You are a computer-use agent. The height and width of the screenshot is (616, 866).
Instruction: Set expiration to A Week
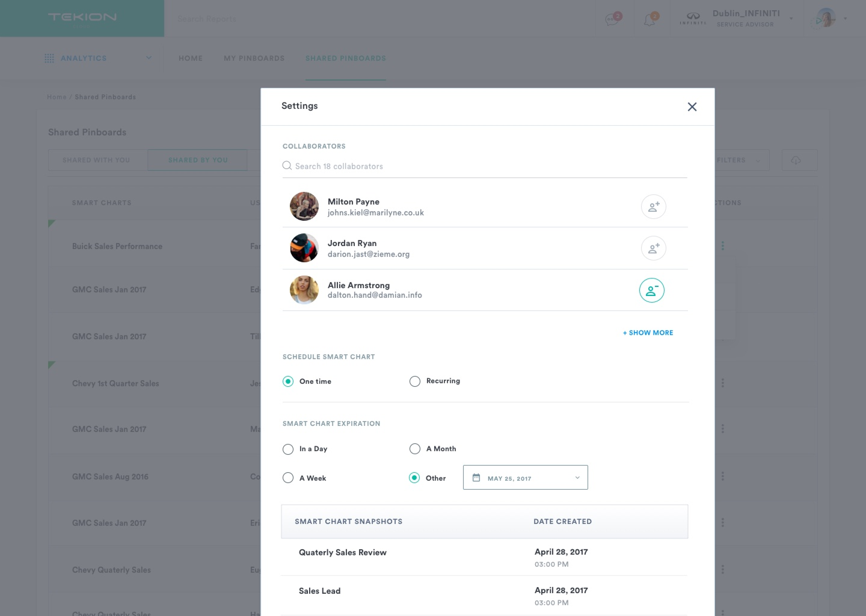[x=288, y=478]
